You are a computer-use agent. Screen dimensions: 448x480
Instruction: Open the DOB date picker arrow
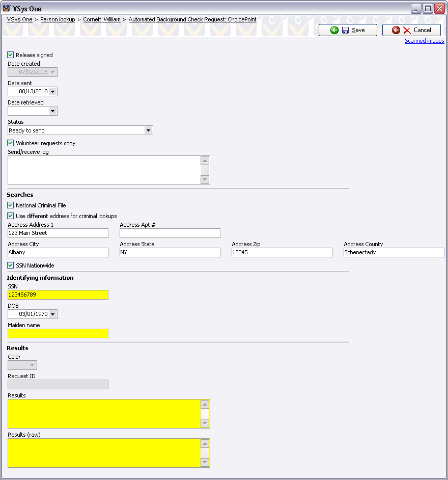tap(52, 314)
